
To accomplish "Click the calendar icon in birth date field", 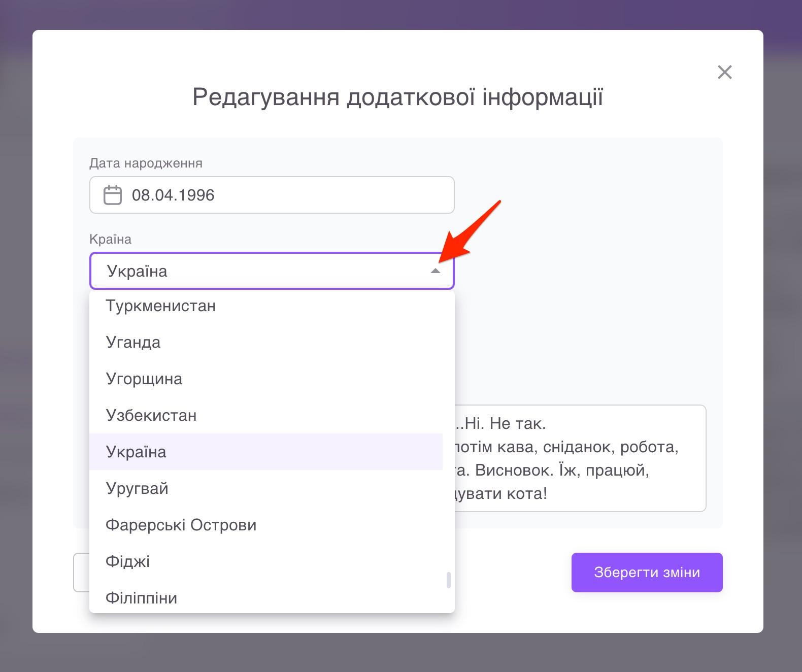I will coord(112,195).
